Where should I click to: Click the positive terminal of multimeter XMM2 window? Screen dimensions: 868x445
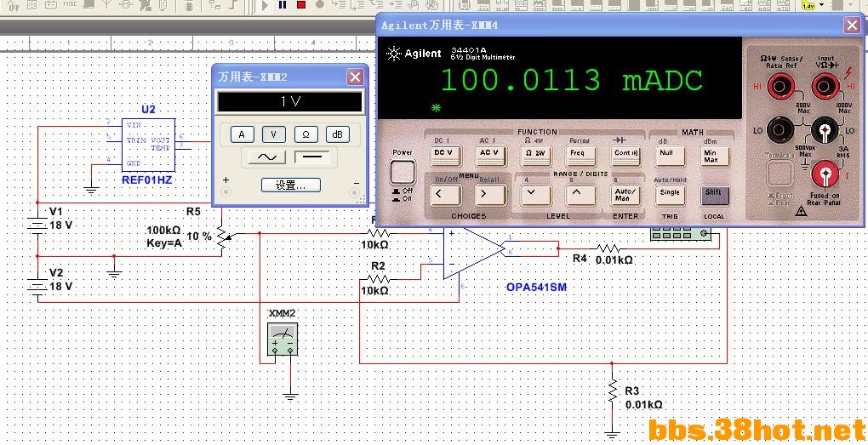pyautogui.click(x=226, y=192)
